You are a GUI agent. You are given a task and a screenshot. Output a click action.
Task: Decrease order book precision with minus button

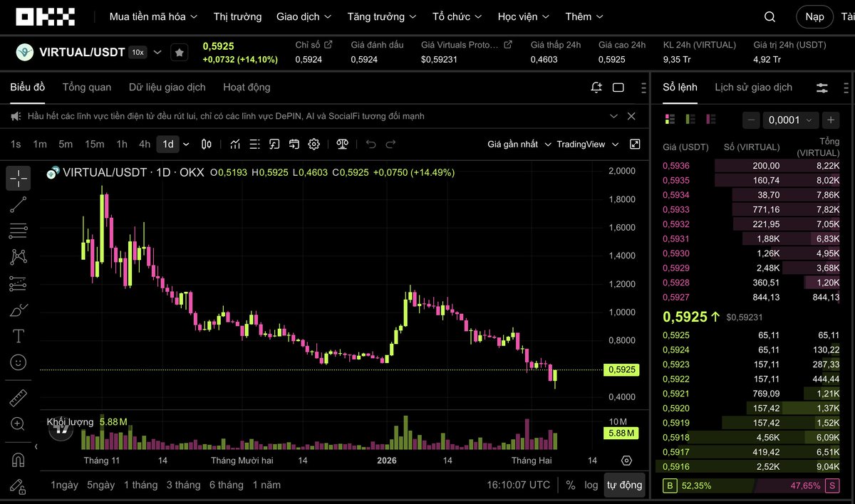pyautogui.click(x=751, y=120)
